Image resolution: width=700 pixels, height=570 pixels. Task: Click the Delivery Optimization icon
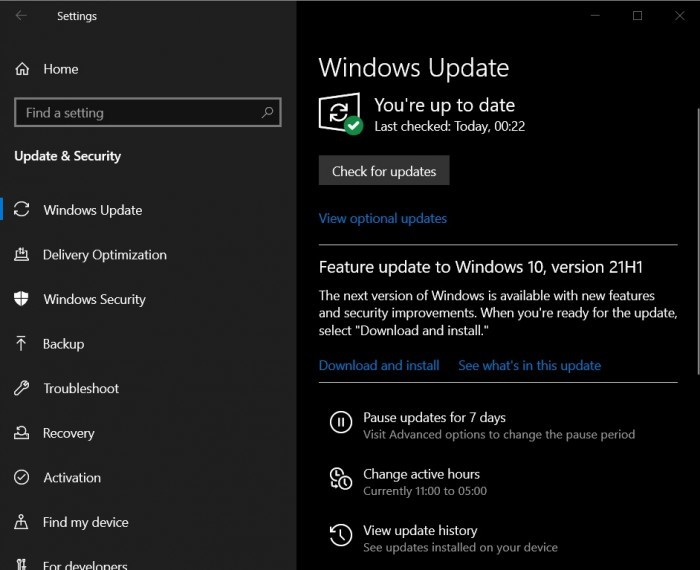coord(22,255)
